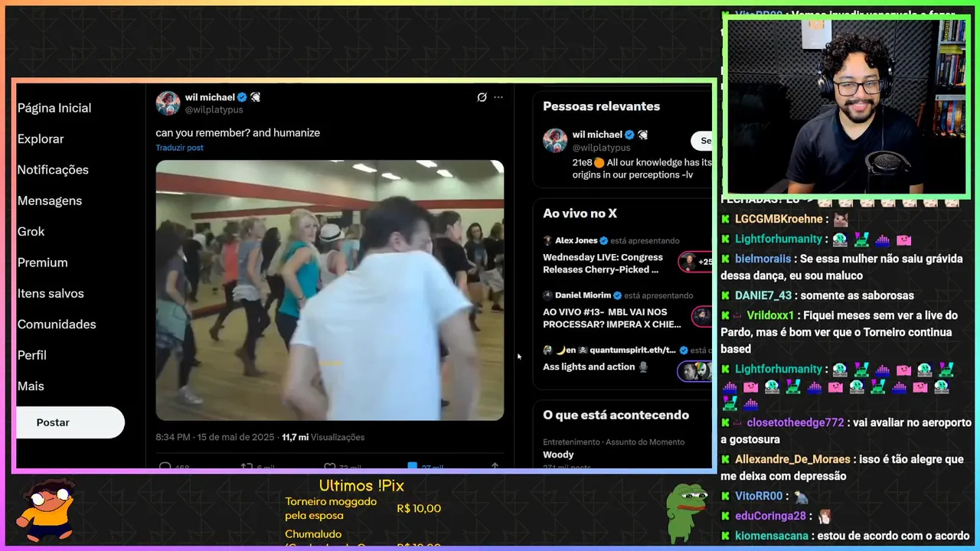Viewport: 980px width, 551px height.
Task: Click kiomensacana username in chat
Action: 773,536
